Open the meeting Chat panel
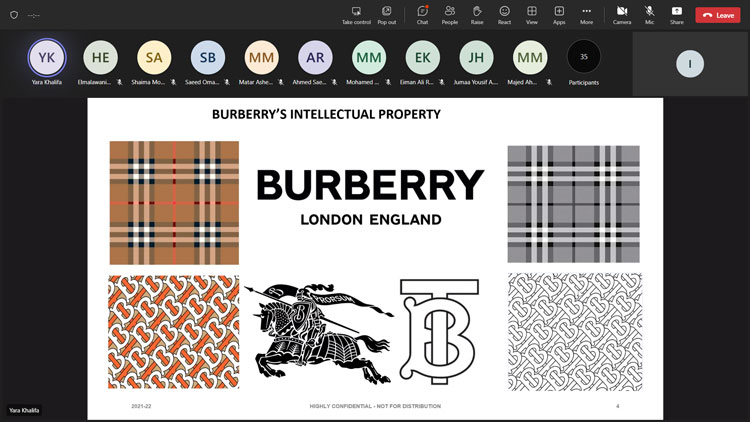 tap(422, 14)
